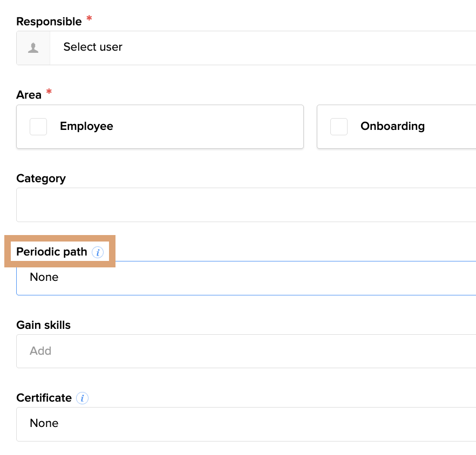Click the Employee area option text

point(86,127)
